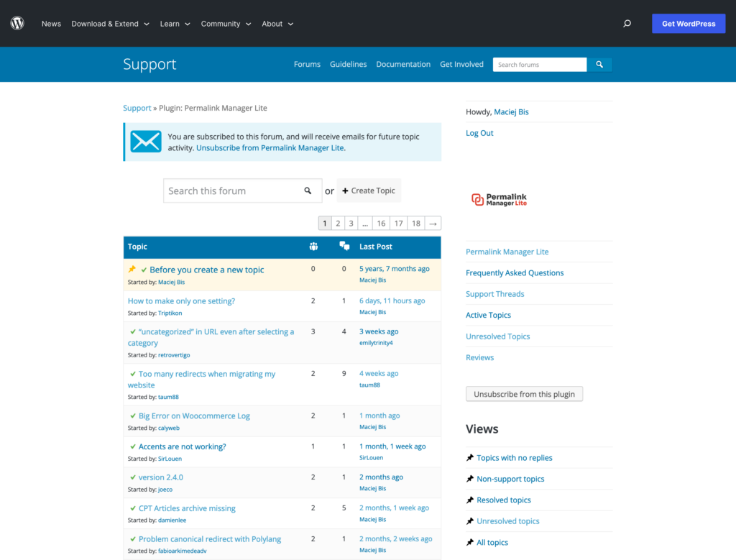Image resolution: width=736 pixels, height=560 pixels.
Task: Open topic Accents are not working?
Action: 182,446
